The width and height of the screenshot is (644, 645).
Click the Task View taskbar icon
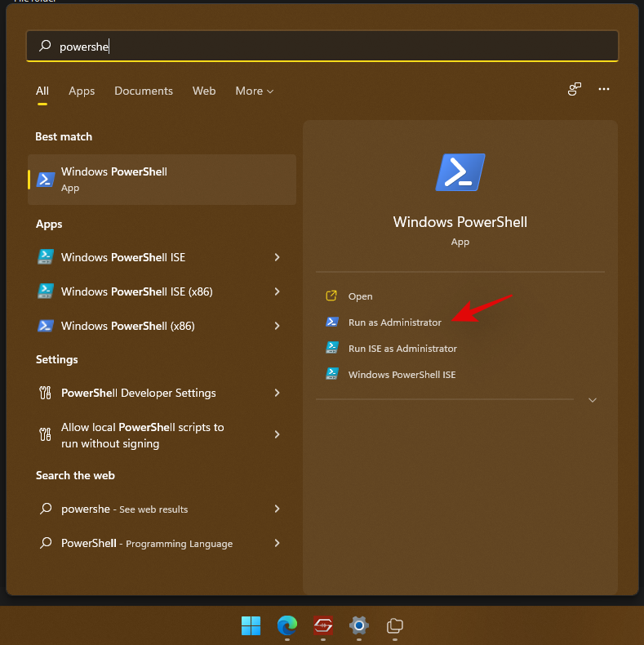click(x=395, y=626)
